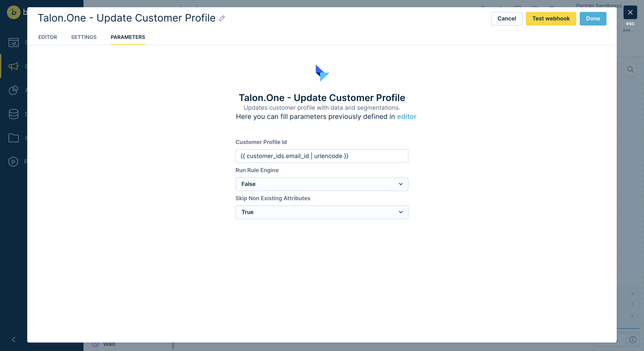644x351 pixels.
Task: Switch to the EDITOR tab
Action: 47,37
